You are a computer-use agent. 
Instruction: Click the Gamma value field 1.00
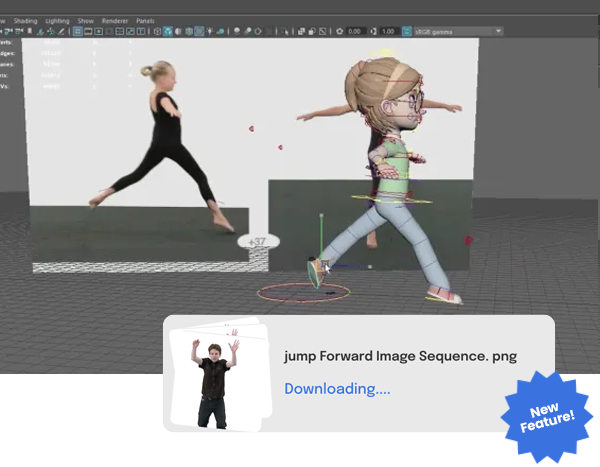(388, 31)
